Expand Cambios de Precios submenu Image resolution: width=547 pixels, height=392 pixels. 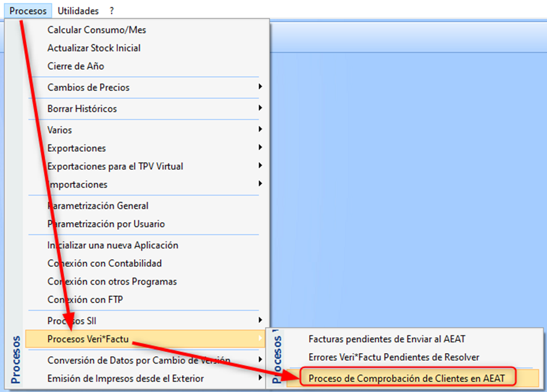click(88, 87)
